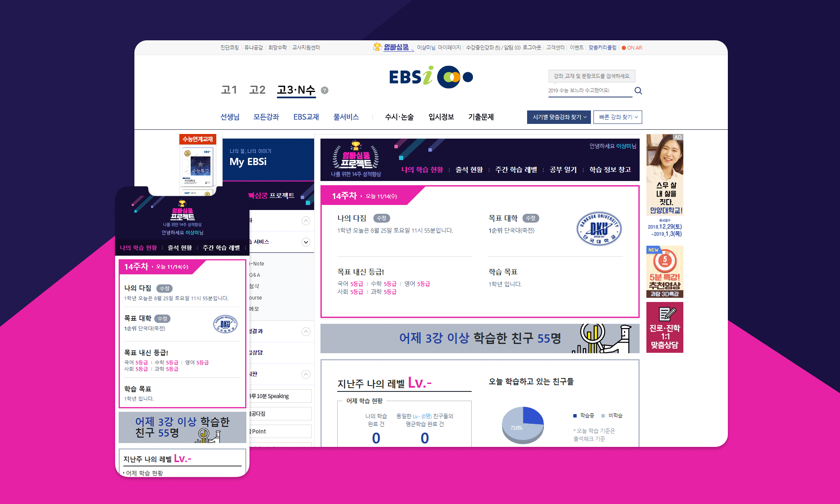Click the Point sidebar button

(x=281, y=431)
